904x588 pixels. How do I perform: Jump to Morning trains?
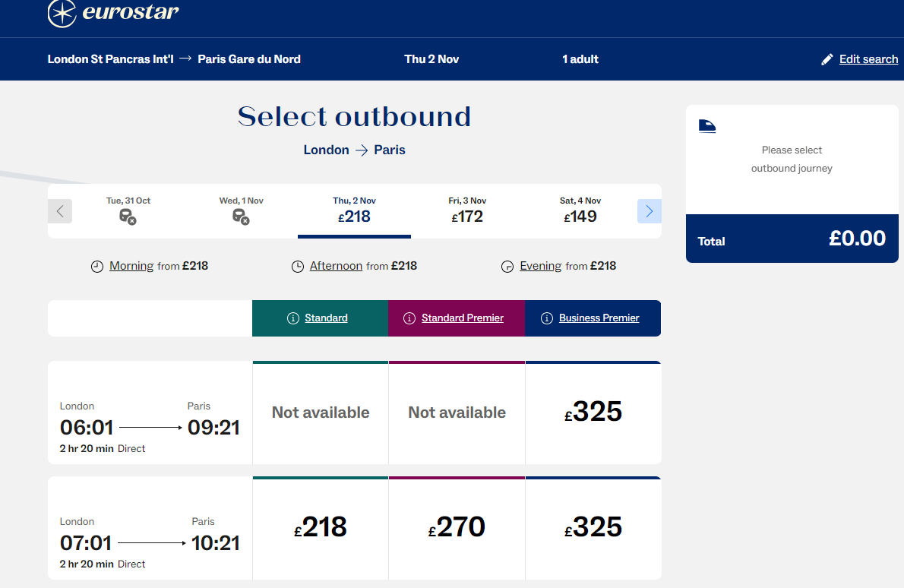(x=131, y=266)
